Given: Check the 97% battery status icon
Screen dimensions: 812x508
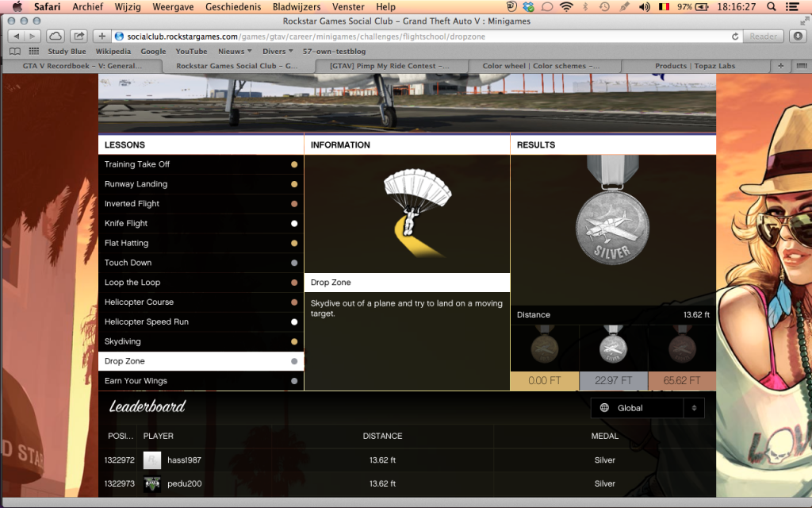Looking at the screenshot, I should tap(693, 6).
